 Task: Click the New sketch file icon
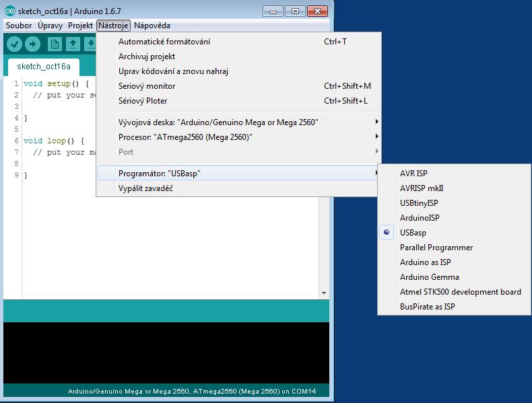55,44
